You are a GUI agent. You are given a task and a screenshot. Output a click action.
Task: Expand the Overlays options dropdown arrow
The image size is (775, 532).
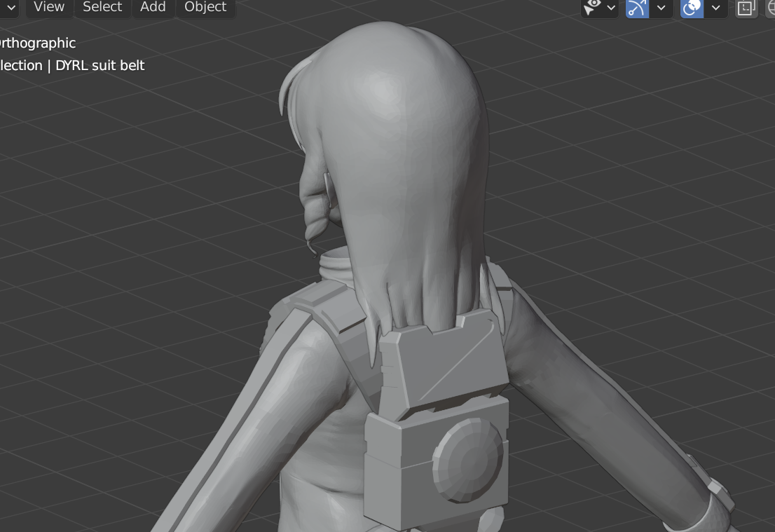(x=715, y=8)
